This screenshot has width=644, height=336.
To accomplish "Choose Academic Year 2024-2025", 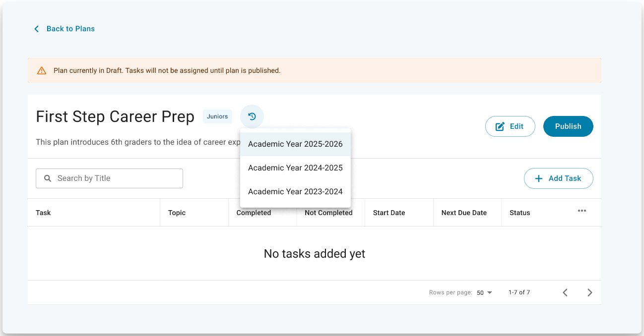I will pyautogui.click(x=295, y=168).
